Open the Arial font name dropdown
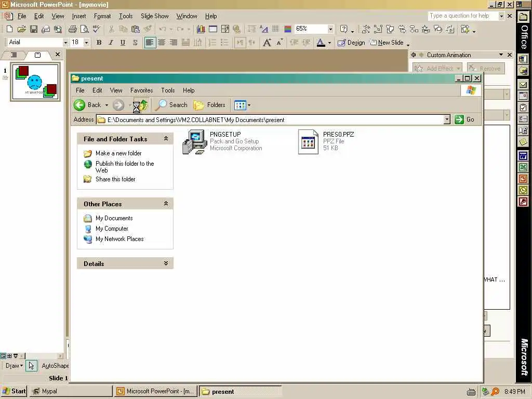The image size is (532, 399). point(65,43)
